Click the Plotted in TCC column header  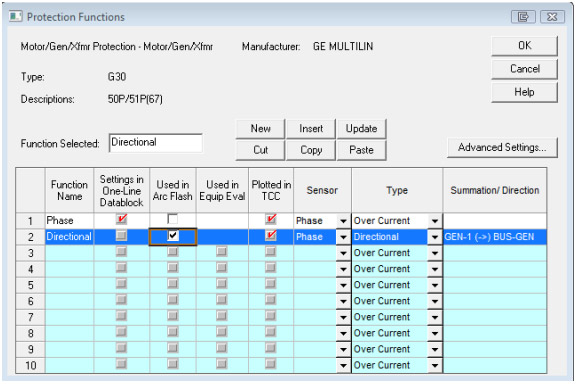pyautogui.click(x=271, y=190)
